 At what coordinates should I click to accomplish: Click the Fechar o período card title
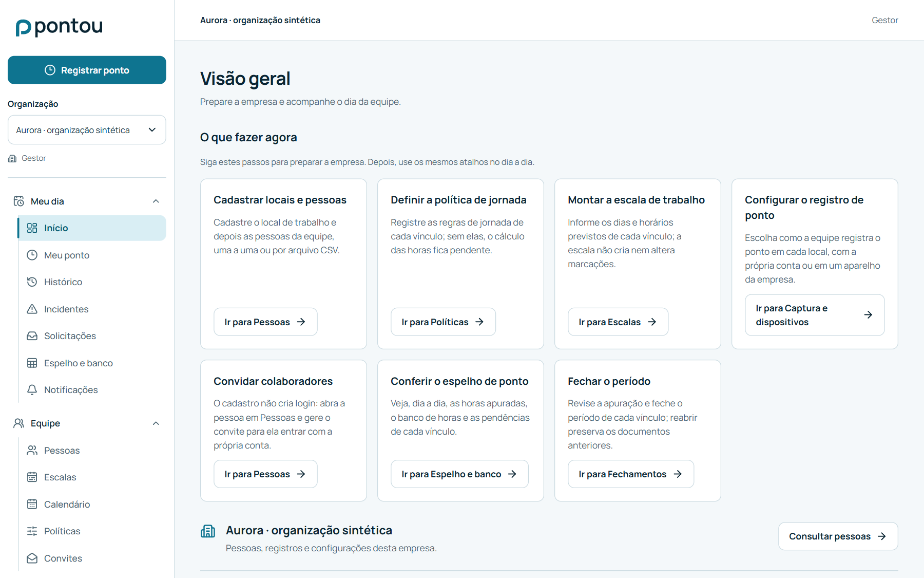609,381
